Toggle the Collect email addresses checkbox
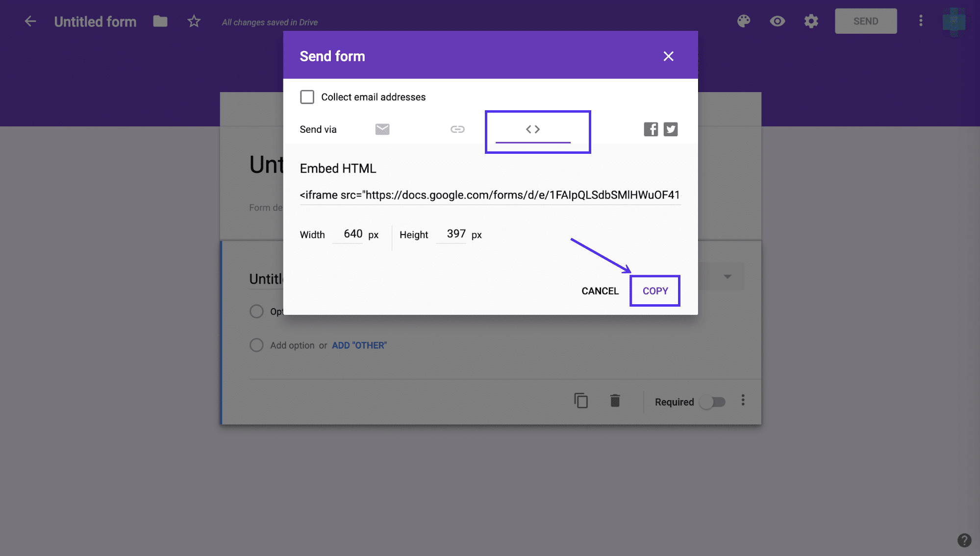 (307, 97)
